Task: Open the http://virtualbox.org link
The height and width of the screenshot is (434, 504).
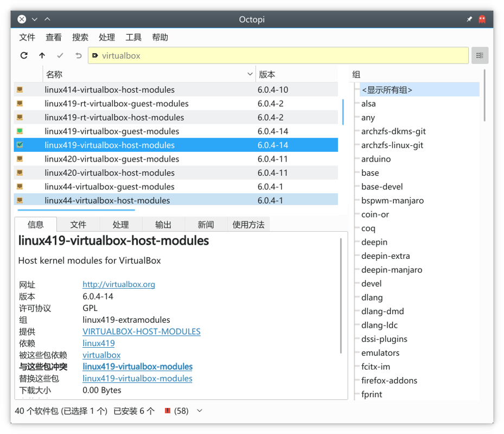Action: tap(119, 284)
